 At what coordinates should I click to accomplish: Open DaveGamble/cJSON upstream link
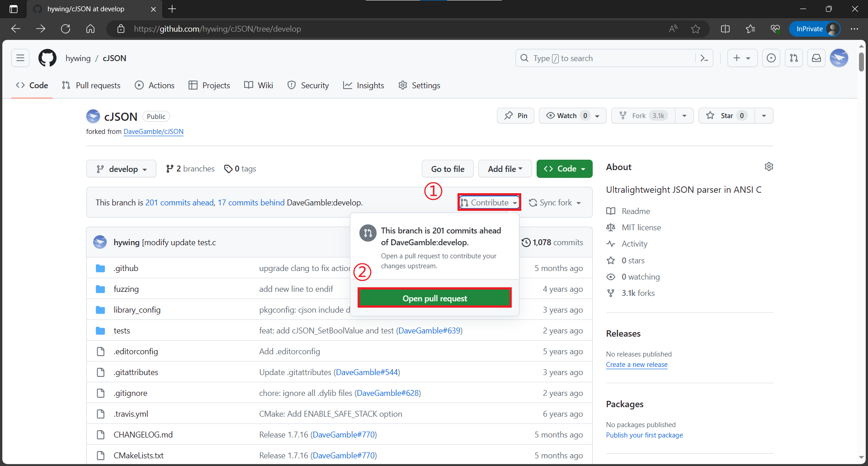coord(153,131)
